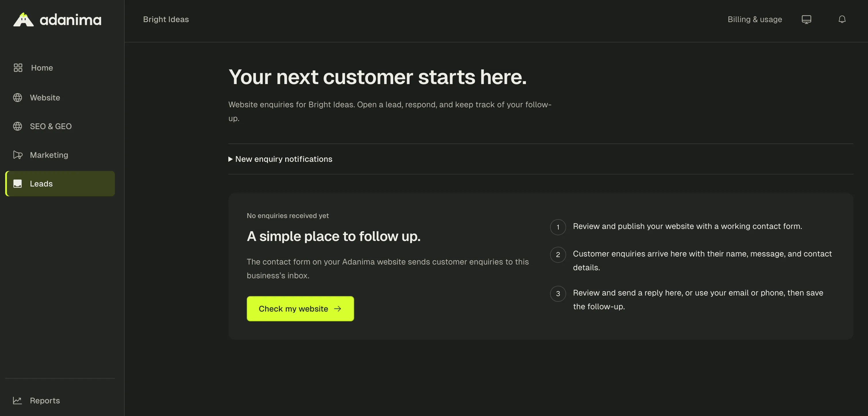The image size is (868, 416).
Task: Click the Bright Ideas business name
Action: pyautogui.click(x=166, y=20)
